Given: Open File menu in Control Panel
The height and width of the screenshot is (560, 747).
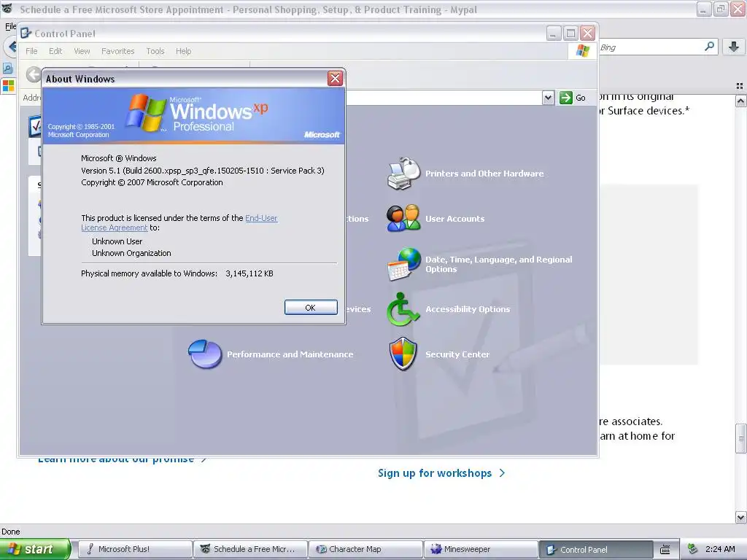Looking at the screenshot, I should 31,51.
